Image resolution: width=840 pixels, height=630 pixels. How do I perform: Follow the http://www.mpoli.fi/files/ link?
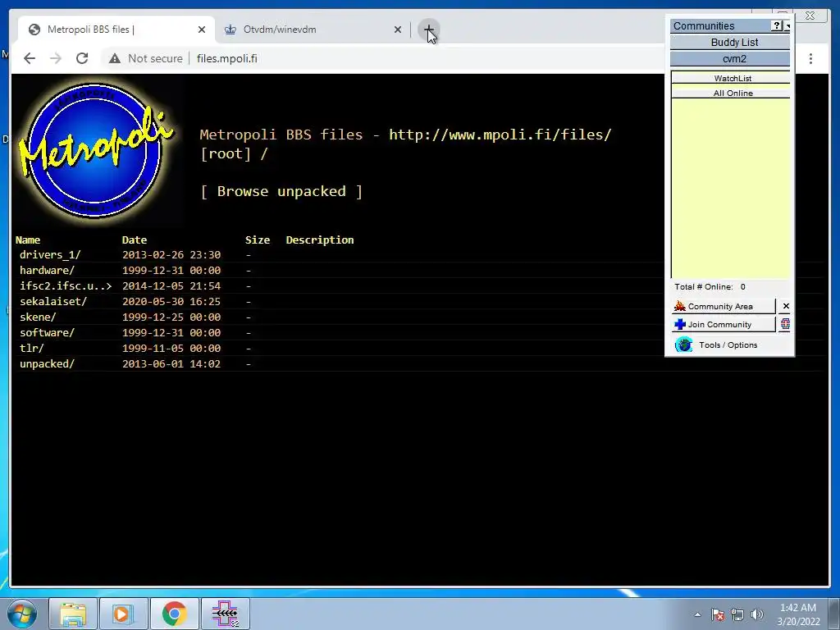[x=500, y=135]
